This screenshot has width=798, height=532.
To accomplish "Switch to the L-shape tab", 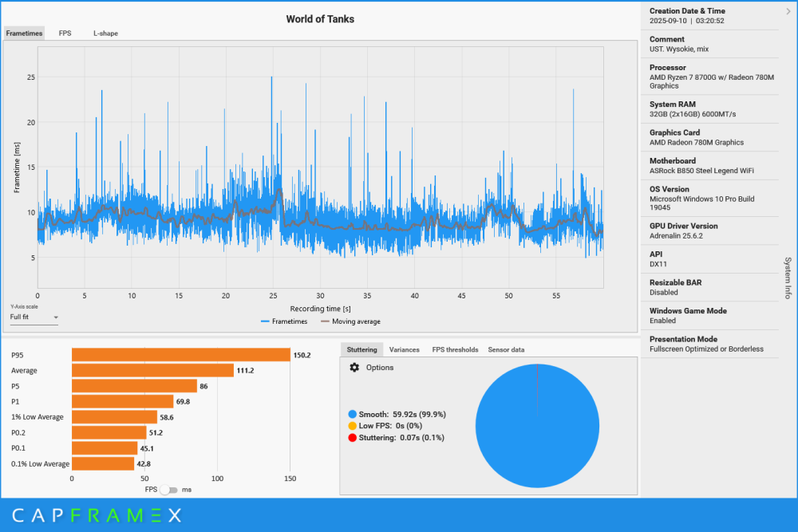I will (x=105, y=33).
